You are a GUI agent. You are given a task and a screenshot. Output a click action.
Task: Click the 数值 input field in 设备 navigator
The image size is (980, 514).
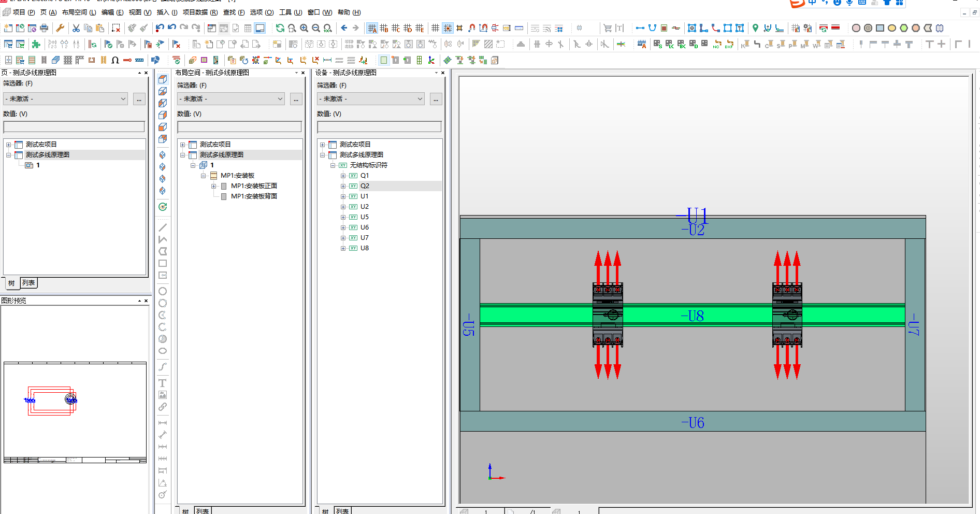pyautogui.click(x=379, y=126)
